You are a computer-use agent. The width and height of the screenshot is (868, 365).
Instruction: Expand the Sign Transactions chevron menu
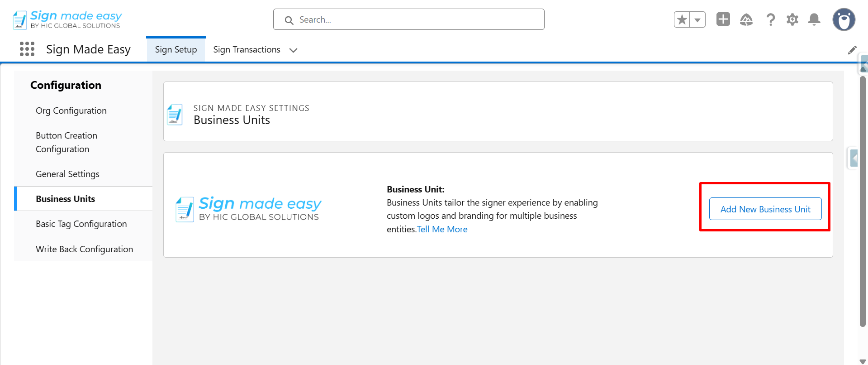(x=293, y=50)
